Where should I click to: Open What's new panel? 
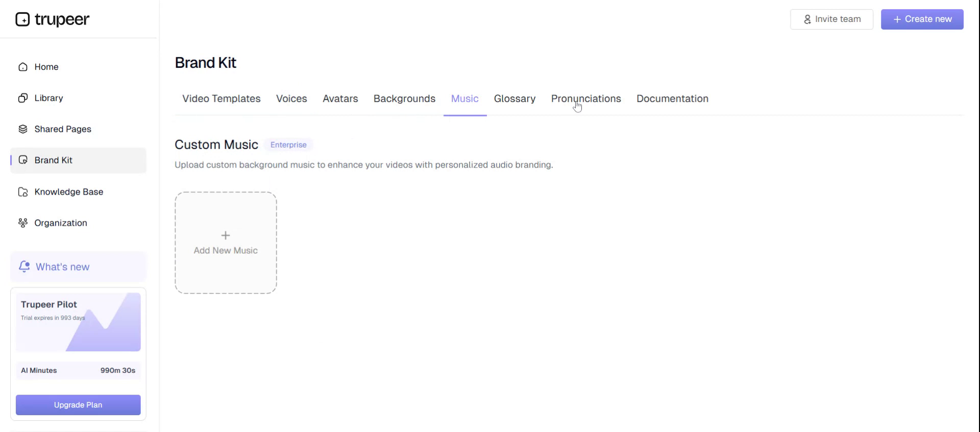tap(78, 267)
